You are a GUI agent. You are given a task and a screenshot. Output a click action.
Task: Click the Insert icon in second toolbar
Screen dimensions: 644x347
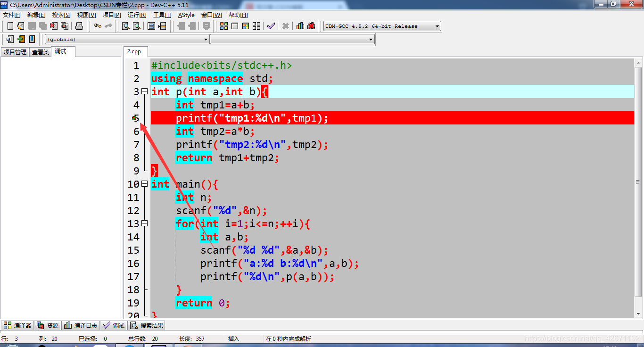click(10, 39)
